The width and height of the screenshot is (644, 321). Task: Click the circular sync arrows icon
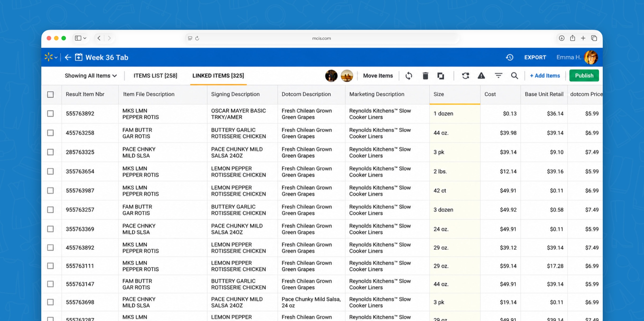[x=409, y=76]
